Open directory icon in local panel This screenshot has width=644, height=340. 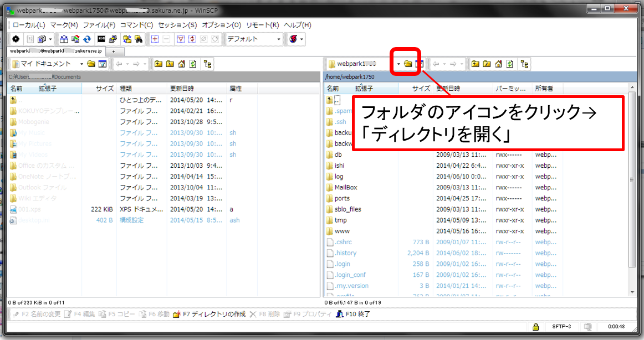click(x=91, y=64)
